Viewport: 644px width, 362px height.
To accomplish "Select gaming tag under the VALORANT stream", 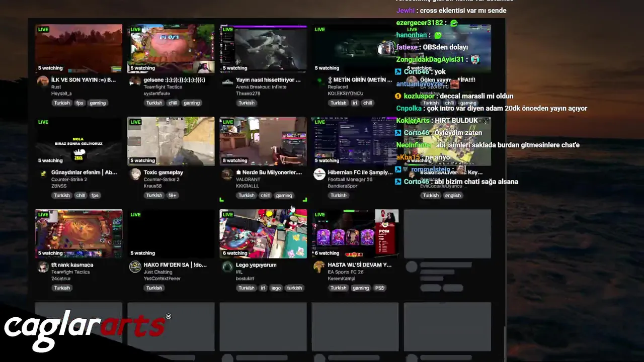I will [x=284, y=196].
